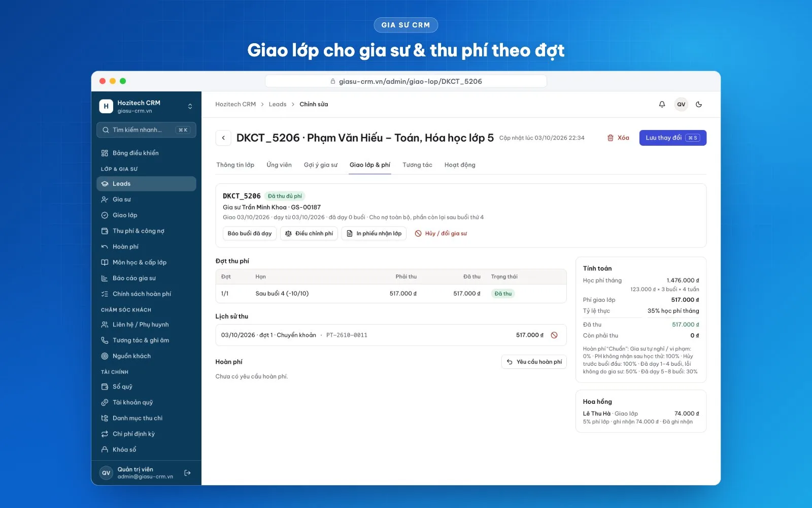The image size is (812, 508).
Task: Click the Hoàn phí sidebar icon
Action: point(105,247)
